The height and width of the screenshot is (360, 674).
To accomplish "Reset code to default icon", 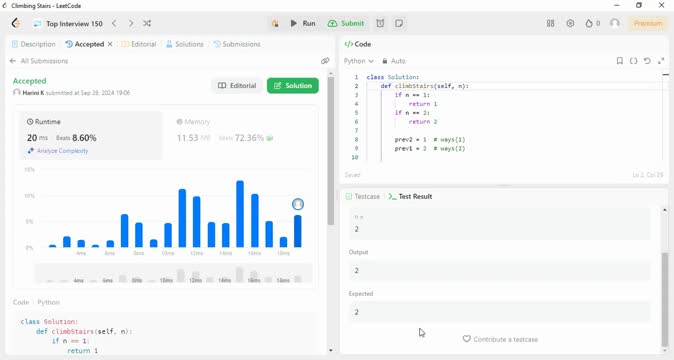I will tap(647, 61).
